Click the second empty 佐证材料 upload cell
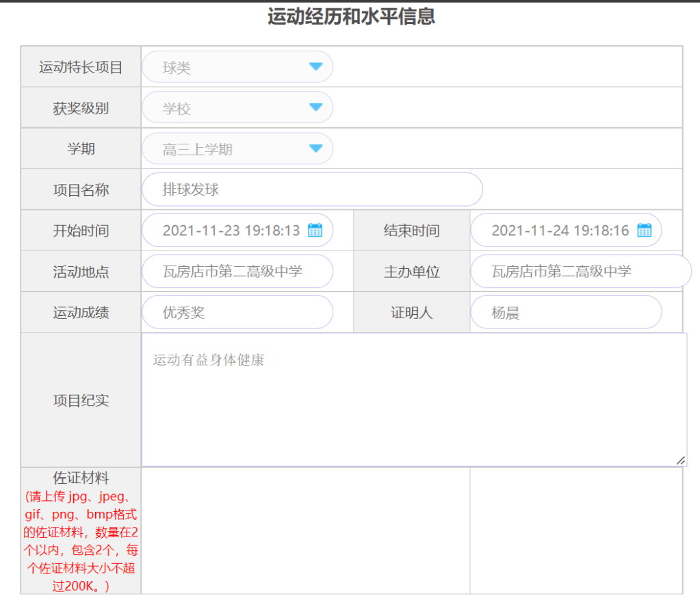Image resolution: width=700 pixels, height=607 pixels. [x=575, y=530]
